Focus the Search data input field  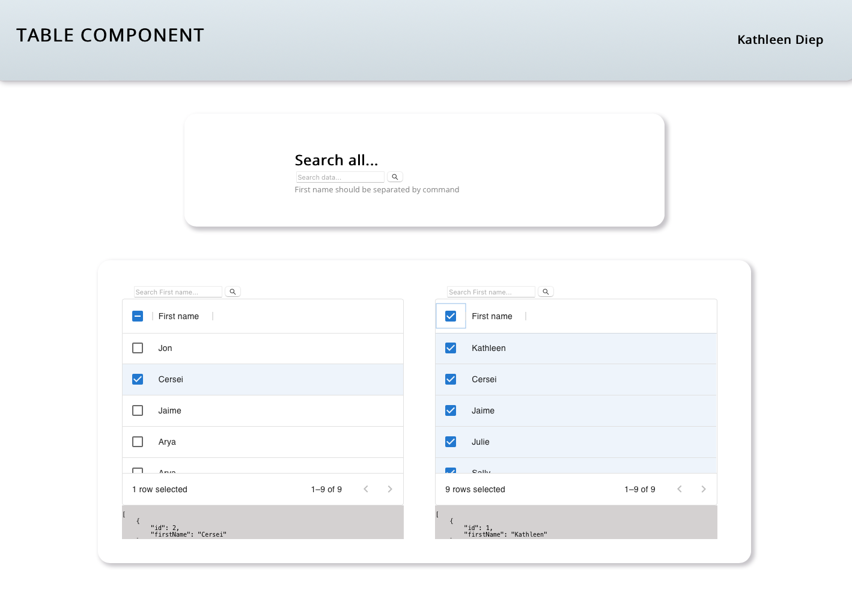(340, 177)
